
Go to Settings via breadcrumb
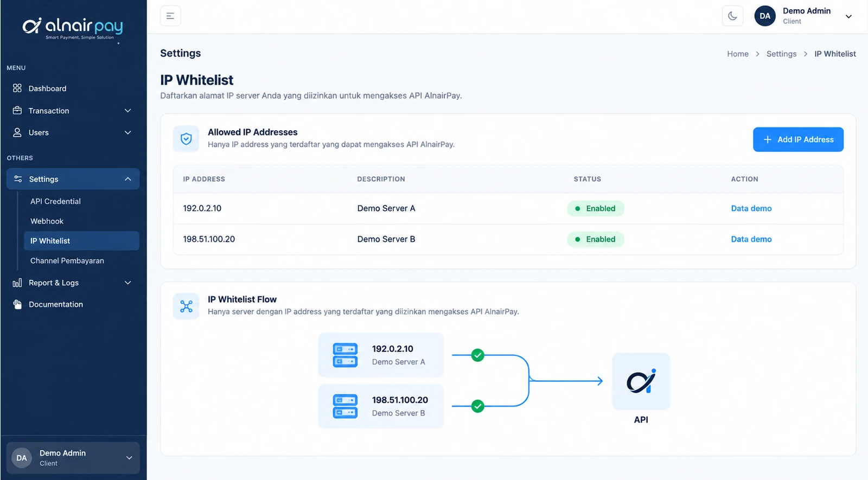[781, 54]
